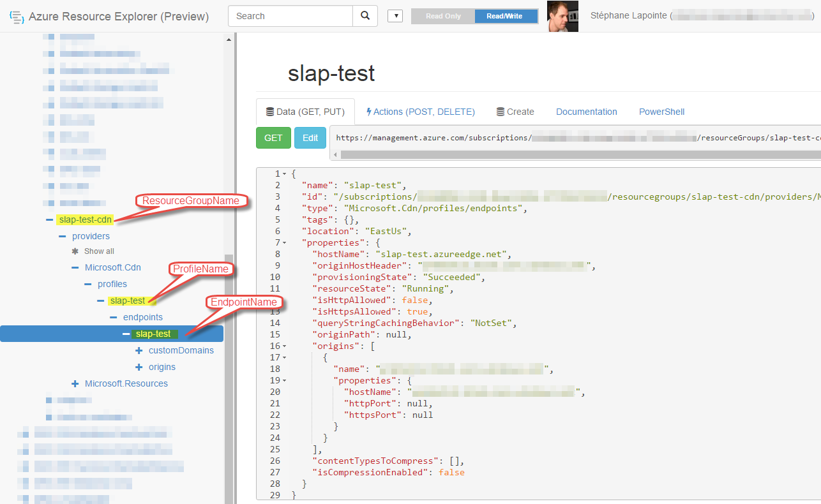Image resolution: width=821 pixels, height=504 pixels.
Task: Collapse the profiles node
Action: [87, 284]
